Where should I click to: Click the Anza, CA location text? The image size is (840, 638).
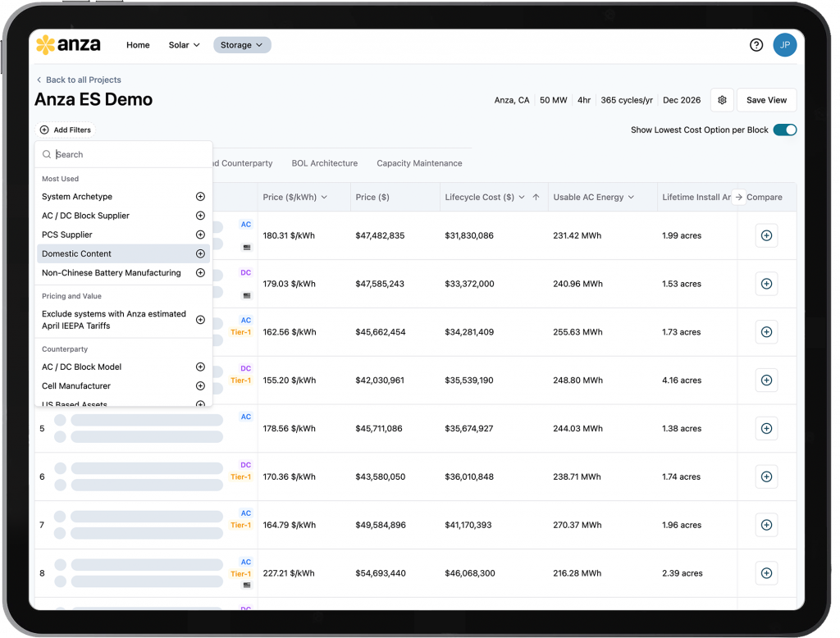coord(512,100)
